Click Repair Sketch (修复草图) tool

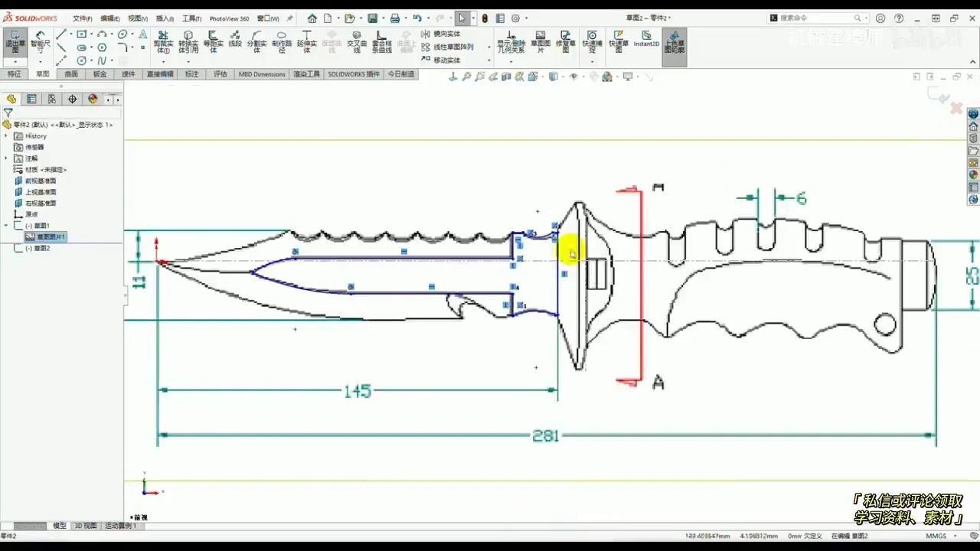[x=566, y=42]
